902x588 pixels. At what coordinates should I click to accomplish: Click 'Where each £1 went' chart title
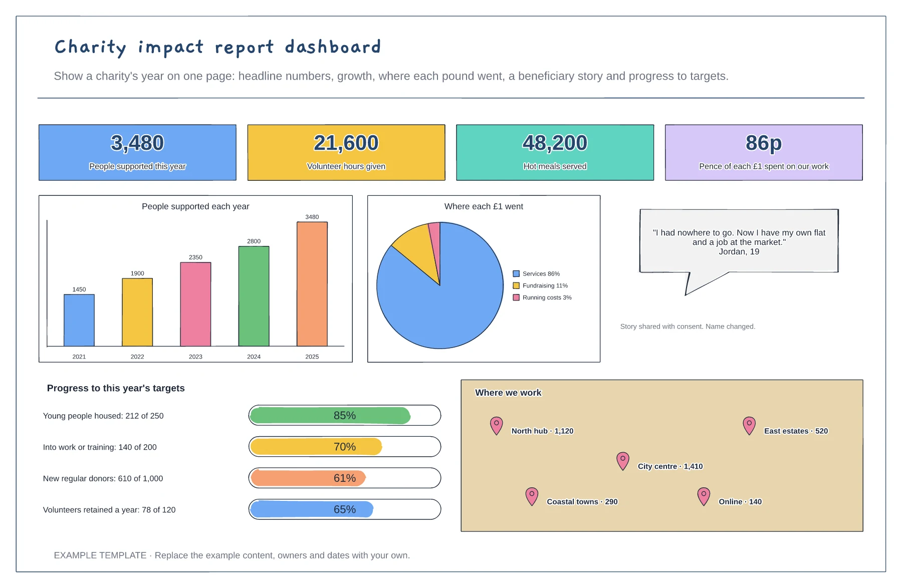tap(484, 206)
